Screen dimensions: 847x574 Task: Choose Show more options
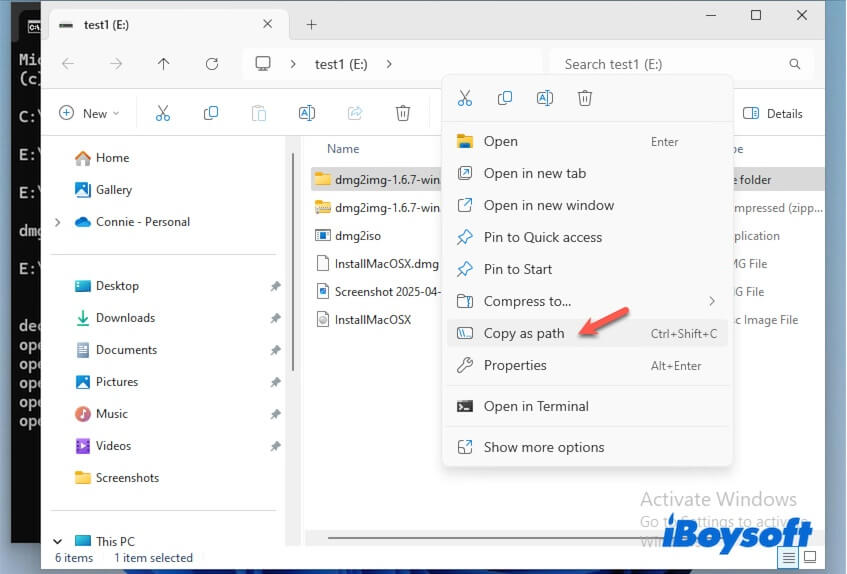(543, 447)
